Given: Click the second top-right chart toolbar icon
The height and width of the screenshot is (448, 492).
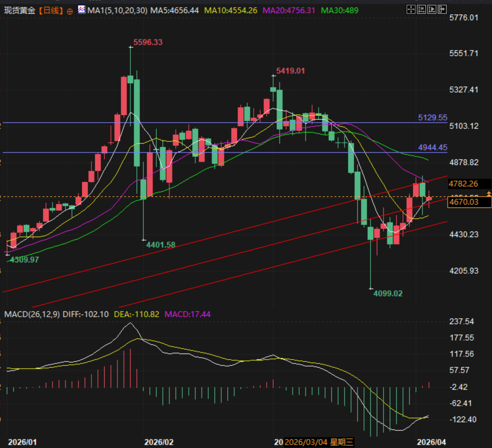Looking at the screenshot, I should 421,10.
